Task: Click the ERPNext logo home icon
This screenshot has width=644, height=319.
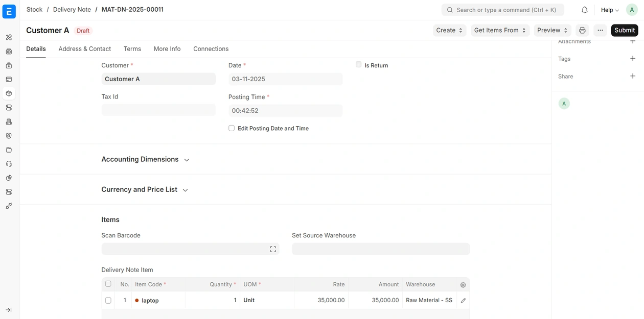Action: [x=9, y=10]
